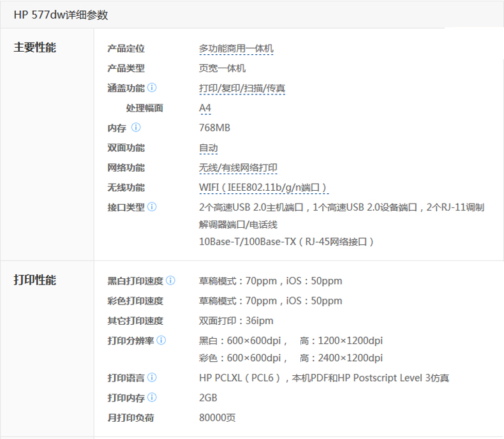Follow the 打印/复印/扫描/传真 link
The image size is (504, 439).
(x=242, y=88)
